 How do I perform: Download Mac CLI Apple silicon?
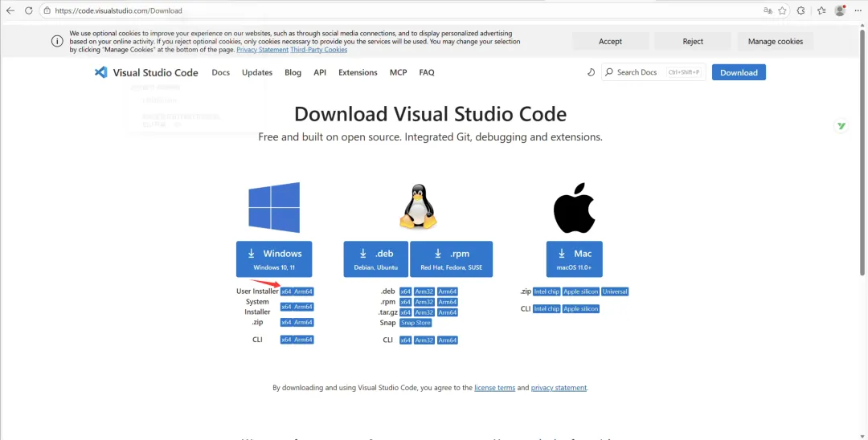pos(581,308)
